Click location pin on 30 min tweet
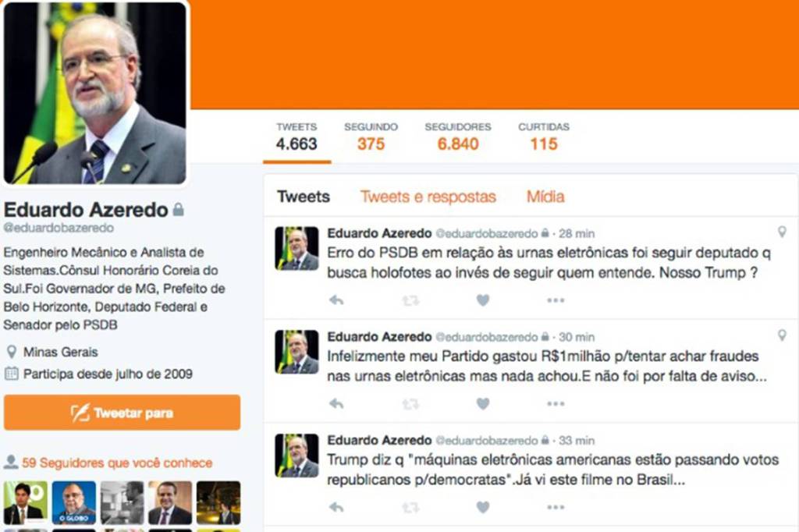The image size is (799, 532). click(x=782, y=335)
